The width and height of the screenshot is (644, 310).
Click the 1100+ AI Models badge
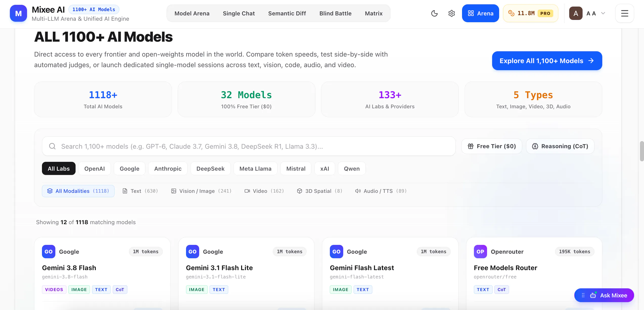click(94, 10)
